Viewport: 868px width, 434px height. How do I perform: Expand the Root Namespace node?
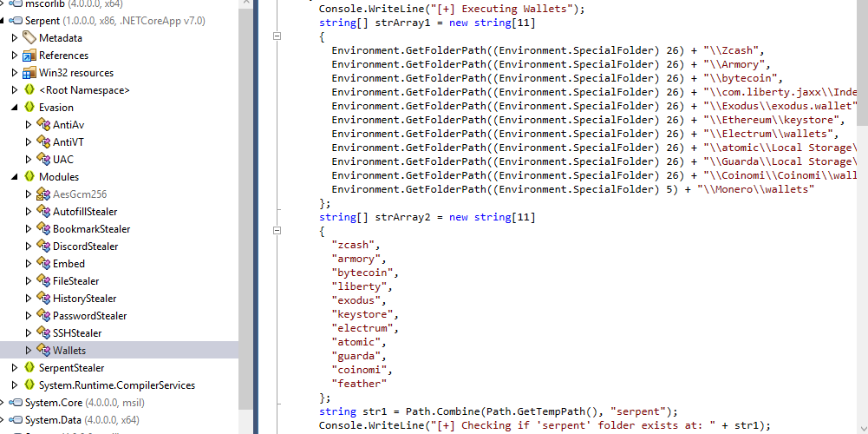(x=15, y=89)
